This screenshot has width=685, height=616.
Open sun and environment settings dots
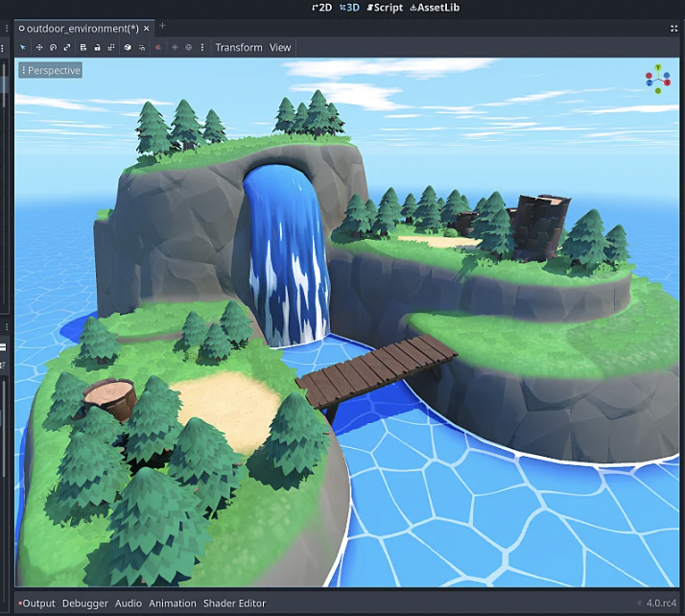[201, 47]
